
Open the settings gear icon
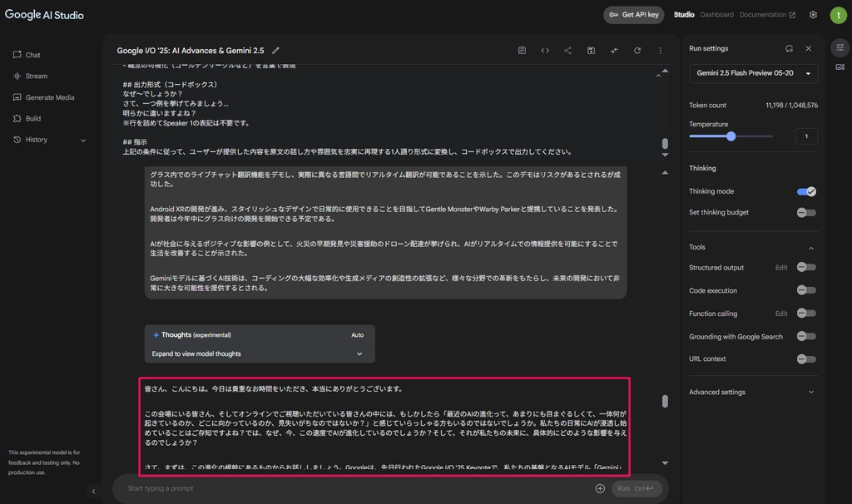(813, 15)
